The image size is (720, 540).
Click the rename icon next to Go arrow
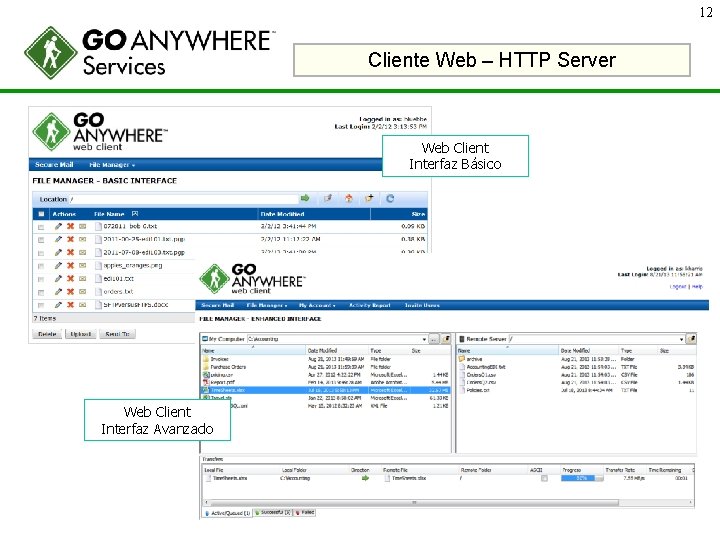(328, 198)
